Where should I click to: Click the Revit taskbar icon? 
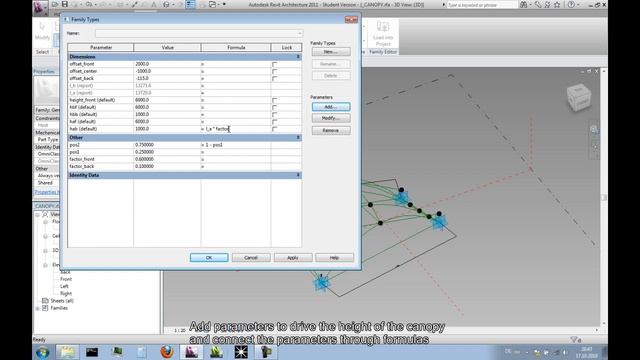click(x=191, y=352)
